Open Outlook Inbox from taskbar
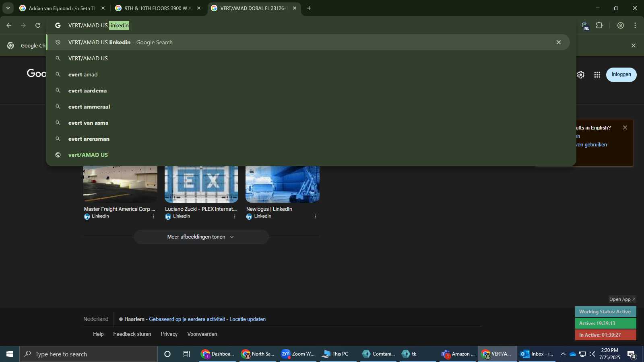The width and height of the screenshot is (644, 362). pyautogui.click(x=537, y=354)
